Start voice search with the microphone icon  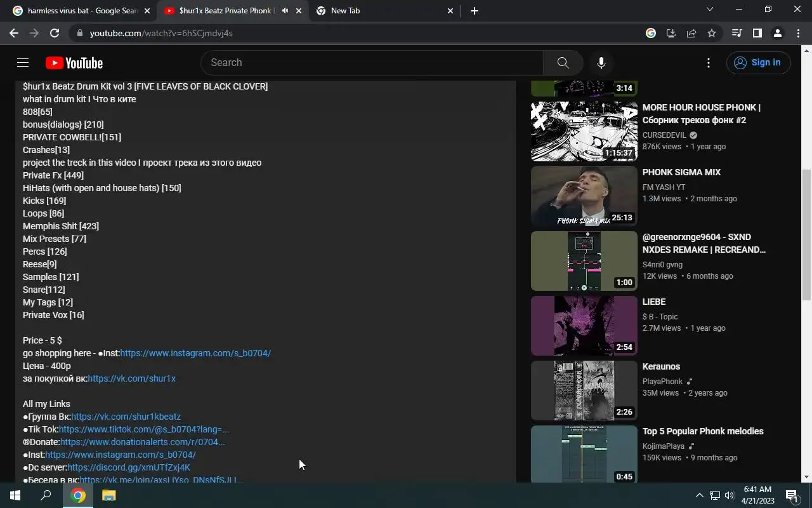point(601,63)
